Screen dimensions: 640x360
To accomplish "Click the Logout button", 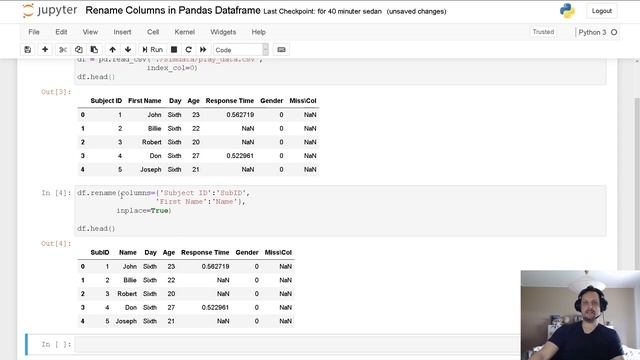I will pos(602,11).
